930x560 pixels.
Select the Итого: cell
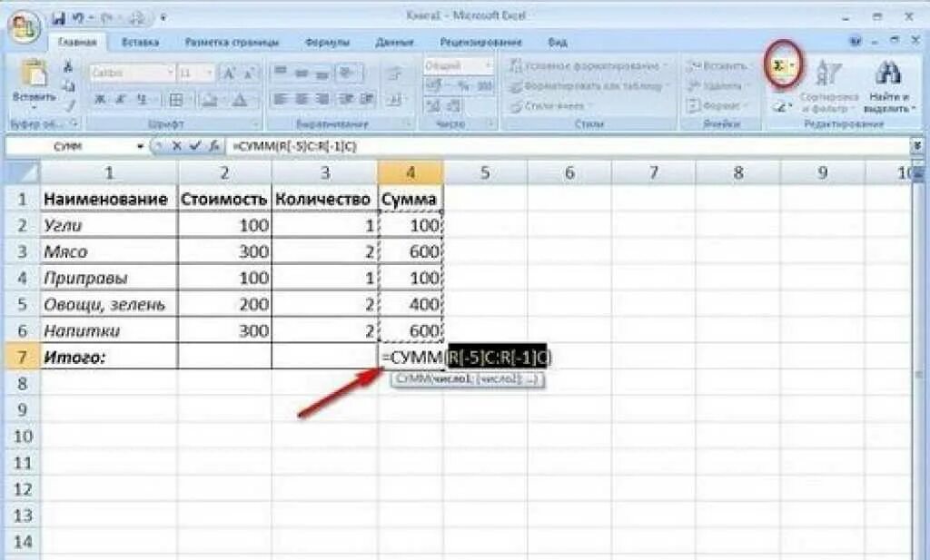click(x=109, y=357)
